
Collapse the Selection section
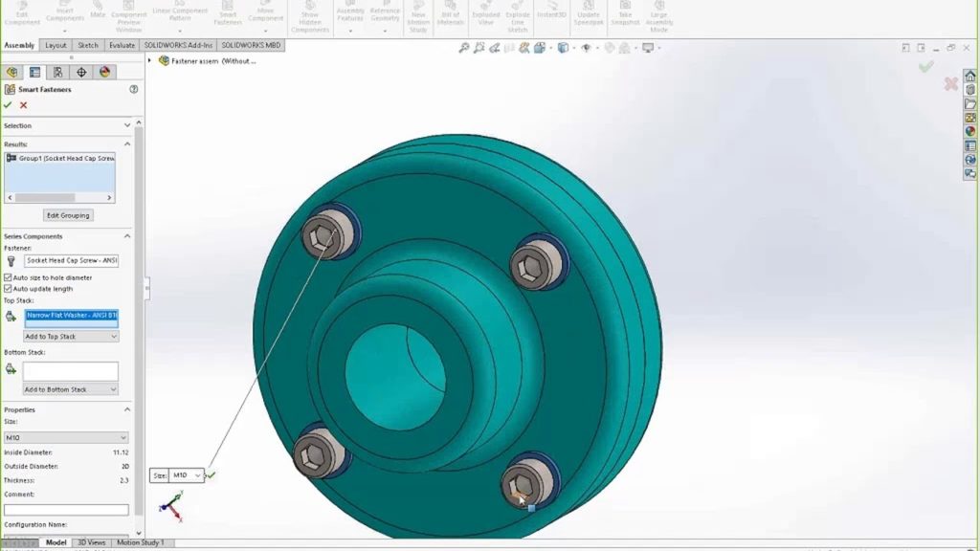coord(127,125)
